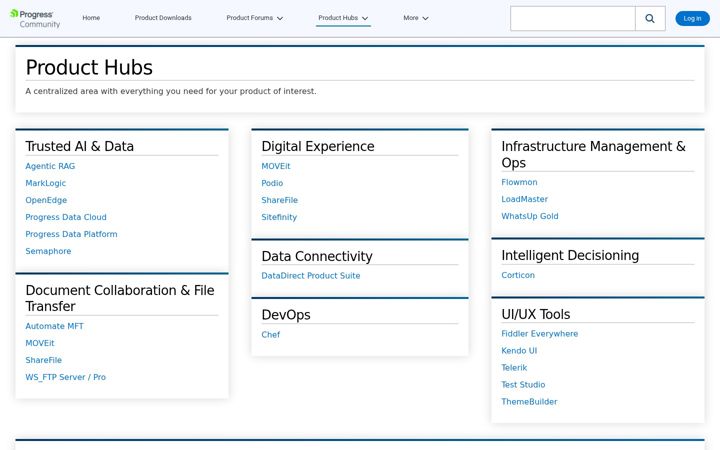Image resolution: width=720 pixels, height=450 pixels.
Task: Open the Agentic RAG hub link
Action: pyautogui.click(x=50, y=166)
